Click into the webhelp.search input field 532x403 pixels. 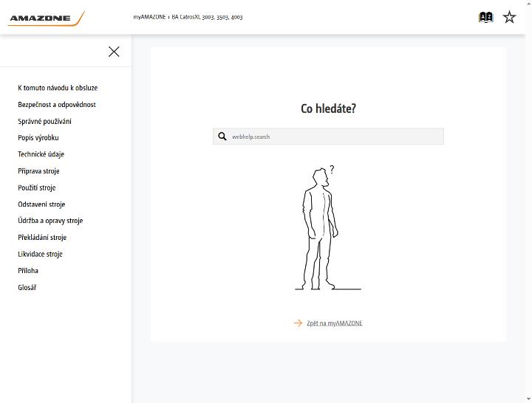coord(328,137)
